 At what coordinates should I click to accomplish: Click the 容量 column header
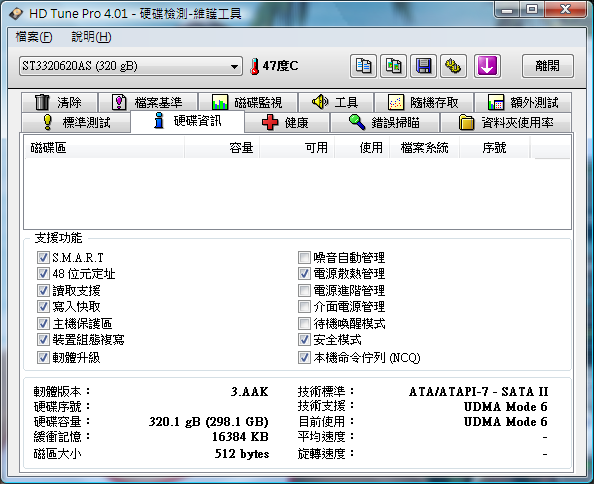tap(222, 147)
